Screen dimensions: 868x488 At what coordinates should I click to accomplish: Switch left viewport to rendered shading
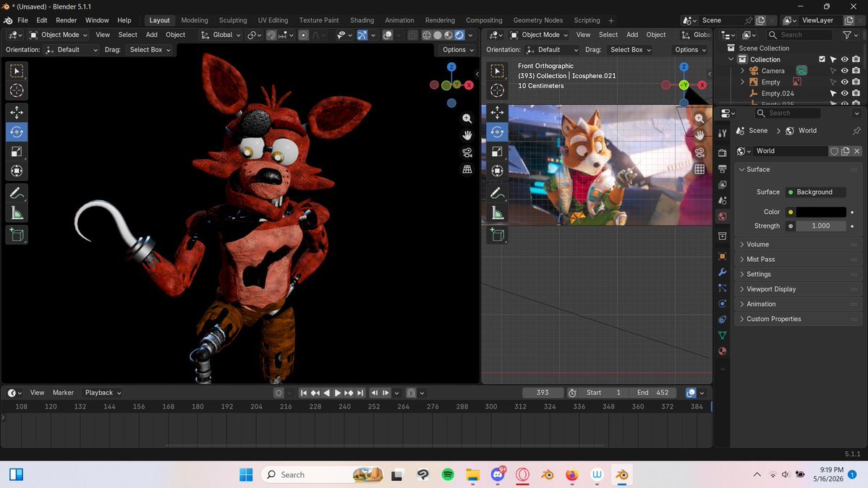pyautogui.click(x=459, y=35)
